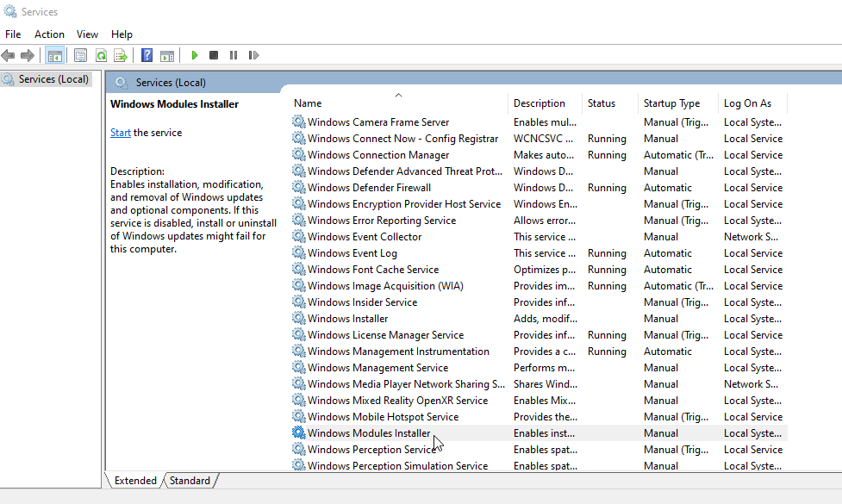This screenshot has height=504, width=842.
Task: Click the Start link for Windows Modules Installer
Action: tap(120, 132)
